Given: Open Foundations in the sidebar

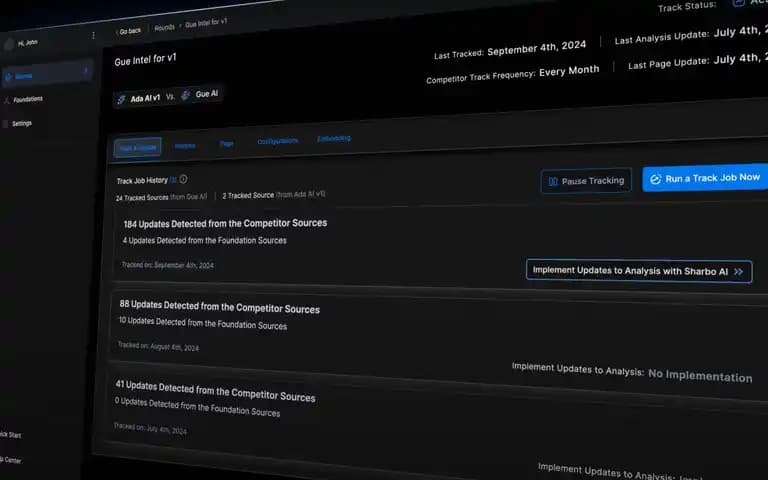Looking at the screenshot, I should pos(28,99).
